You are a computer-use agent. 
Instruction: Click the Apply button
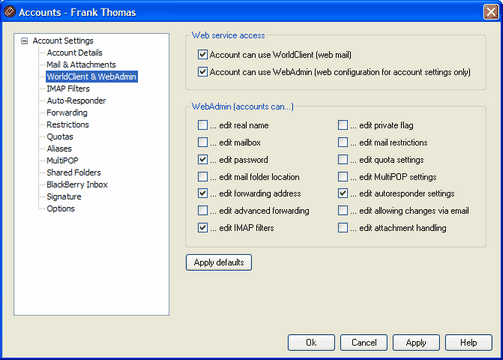click(416, 343)
